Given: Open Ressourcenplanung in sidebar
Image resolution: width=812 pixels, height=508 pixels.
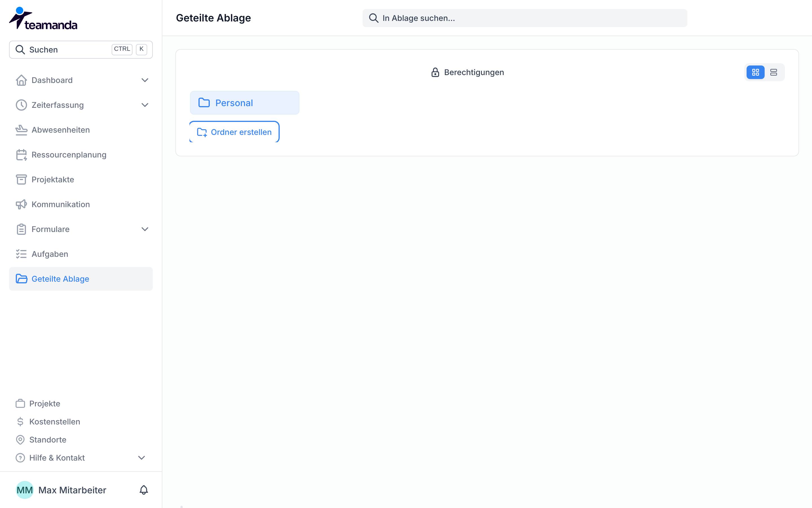Looking at the screenshot, I should (81, 155).
